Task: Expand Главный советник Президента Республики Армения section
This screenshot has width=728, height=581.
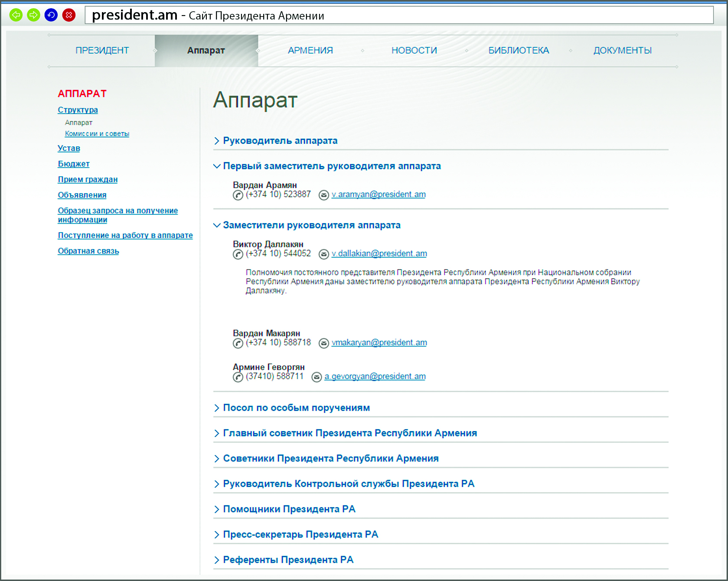Action: point(346,433)
